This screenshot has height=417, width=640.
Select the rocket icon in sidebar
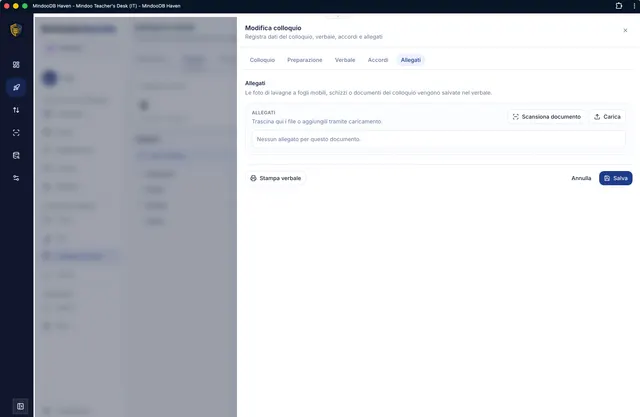pyautogui.click(x=16, y=87)
